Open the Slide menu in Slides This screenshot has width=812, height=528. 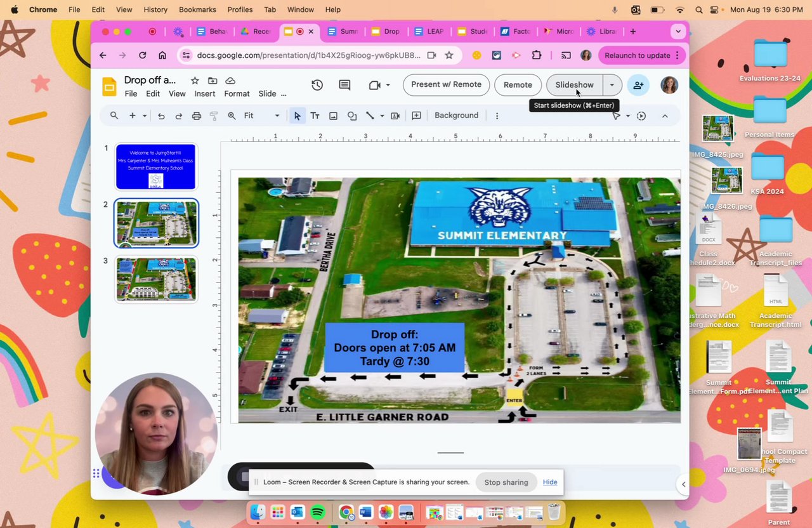click(x=267, y=94)
